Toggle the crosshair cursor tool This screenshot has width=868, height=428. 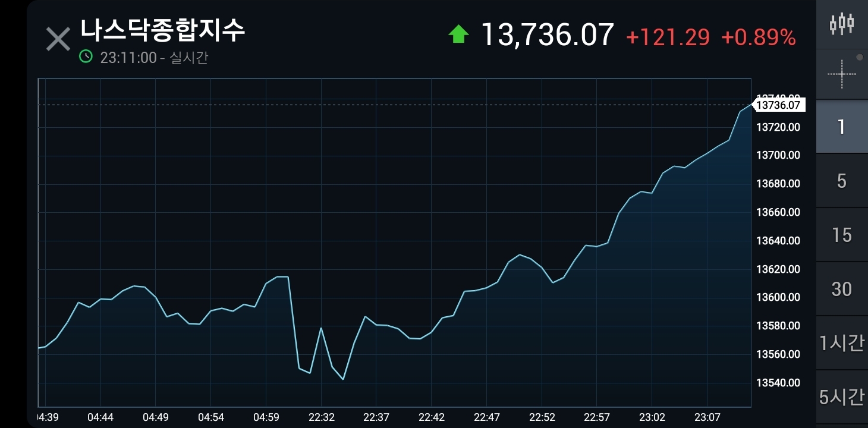pyautogui.click(x=841, y=74)
